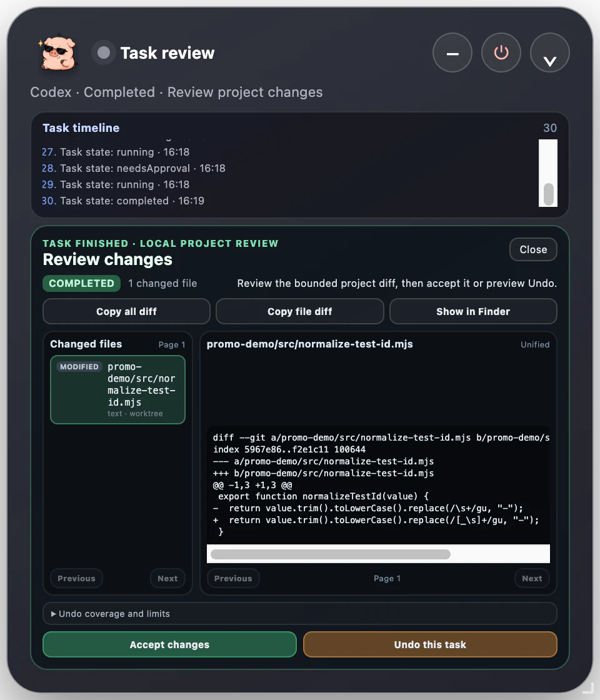Image resolution: width=600 pixels, height=700 pixels.
Task: Click the window resize corner handle
Action: coord(588,688)
